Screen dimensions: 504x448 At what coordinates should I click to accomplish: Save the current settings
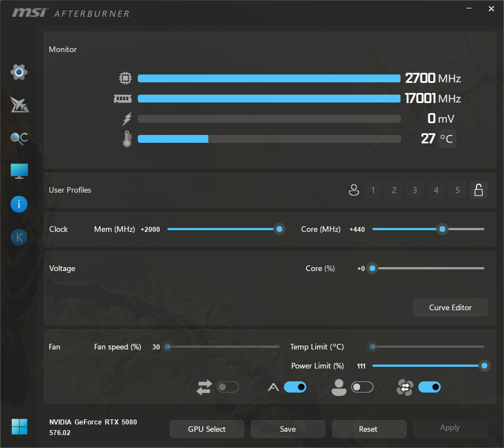[288, 429]
